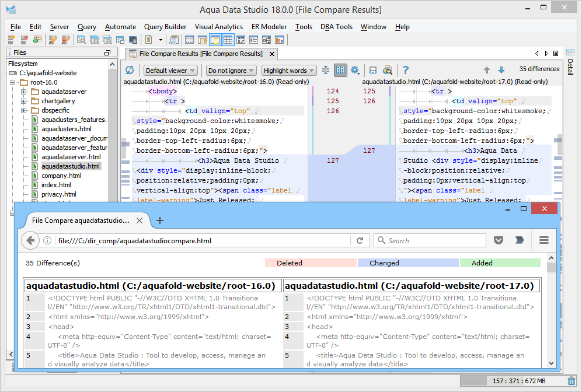Toggle synchronized scrolling in compare toolbar

point(340,70)
